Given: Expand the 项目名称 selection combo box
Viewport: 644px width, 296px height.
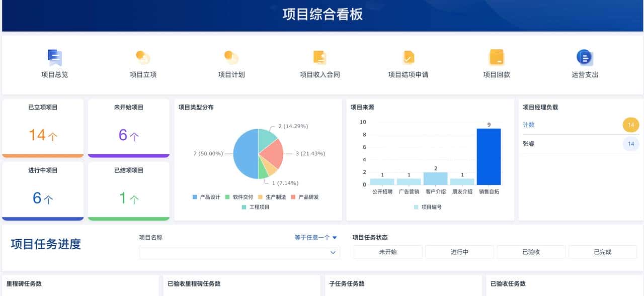Looking at the screenshot, I should click(x=238, y=252).
